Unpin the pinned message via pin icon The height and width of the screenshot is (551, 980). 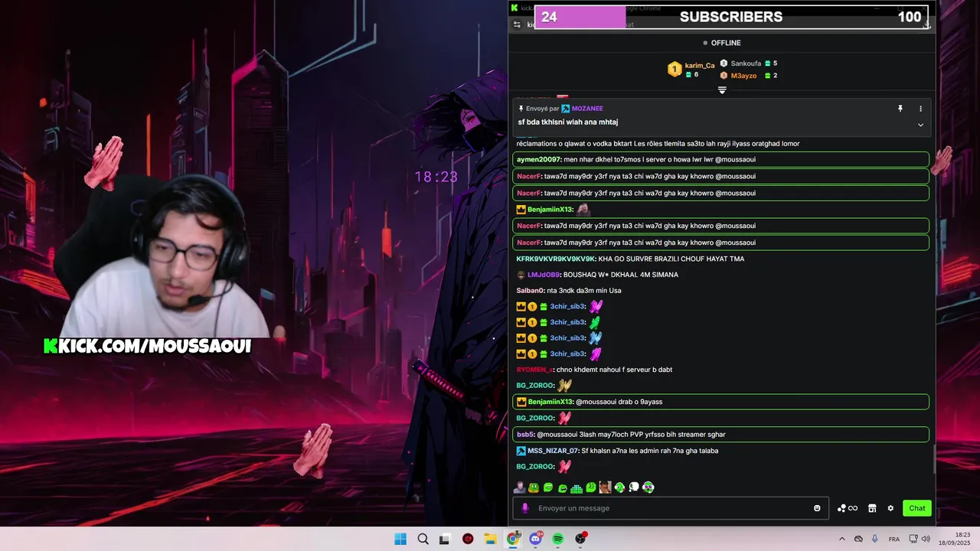[x=900, y=109]
